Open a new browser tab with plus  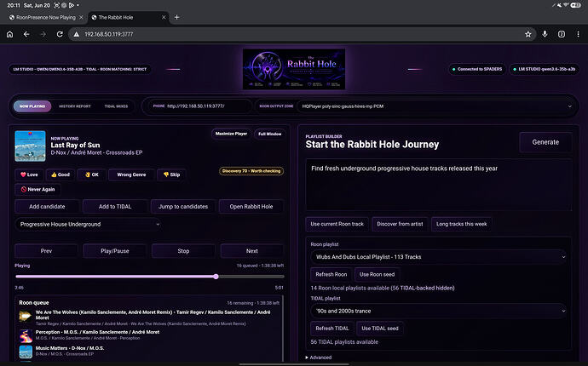(x=176, y=17)
